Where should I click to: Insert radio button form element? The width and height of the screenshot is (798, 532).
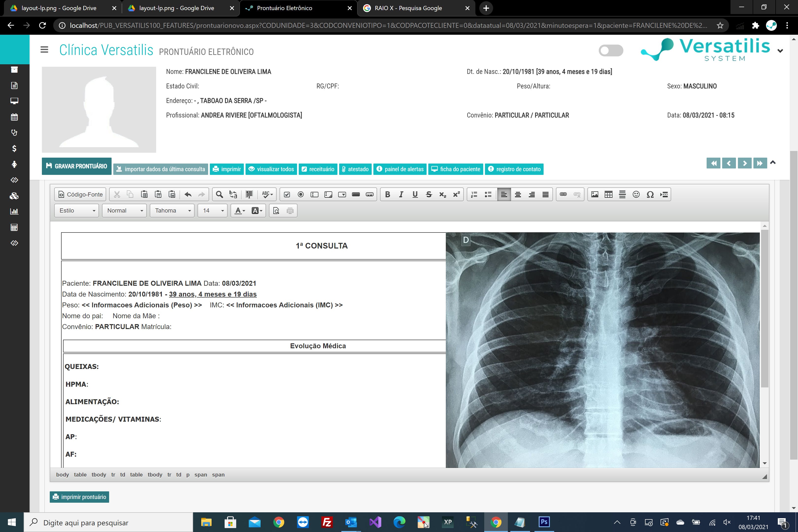301,194
